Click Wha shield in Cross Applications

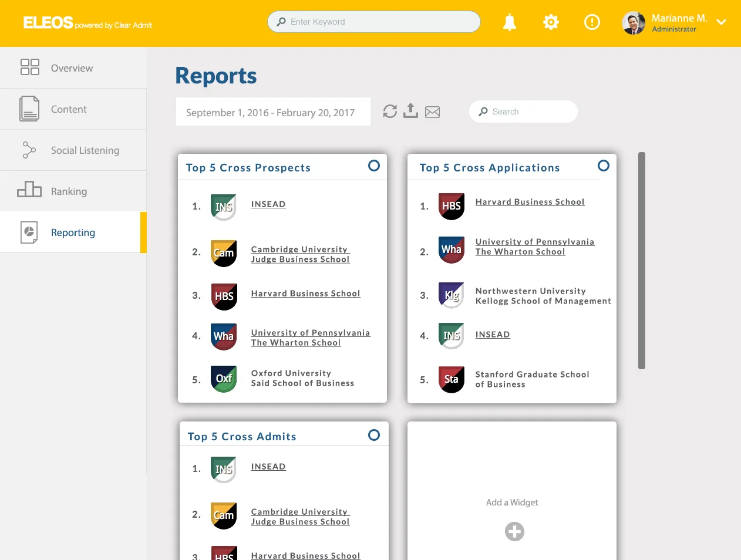click(452, 249)
